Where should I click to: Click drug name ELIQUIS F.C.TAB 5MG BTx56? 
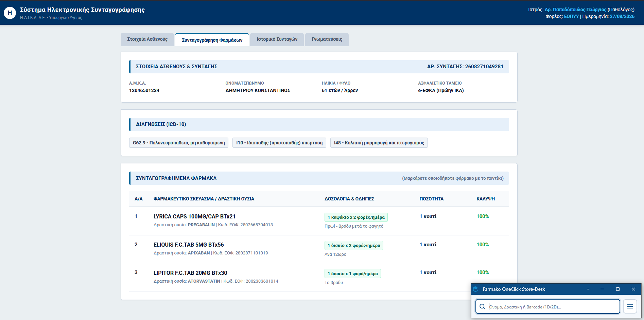click(189, 245)
